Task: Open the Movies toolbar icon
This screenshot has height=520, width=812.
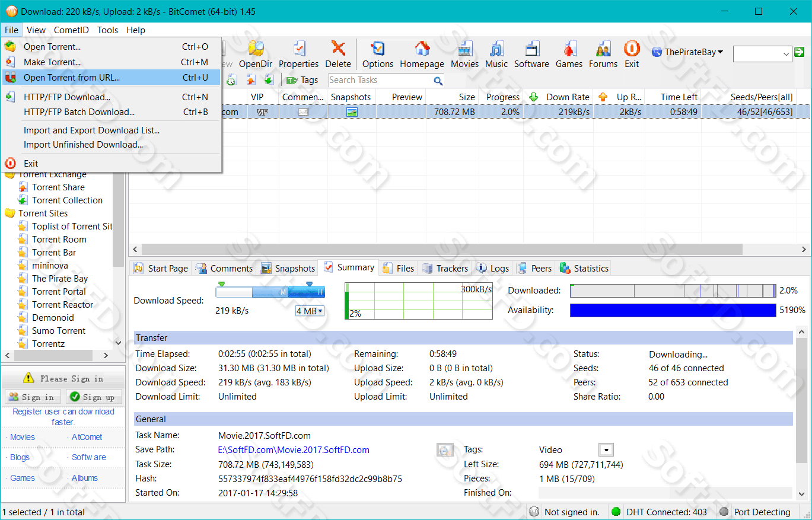Action: pyautogui.click(x=464, y=55)
